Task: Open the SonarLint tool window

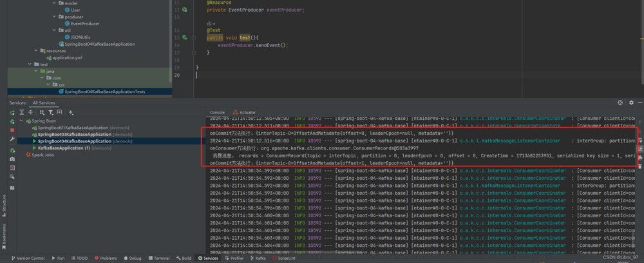Action: pyautogui.click(x=283, y=258)
